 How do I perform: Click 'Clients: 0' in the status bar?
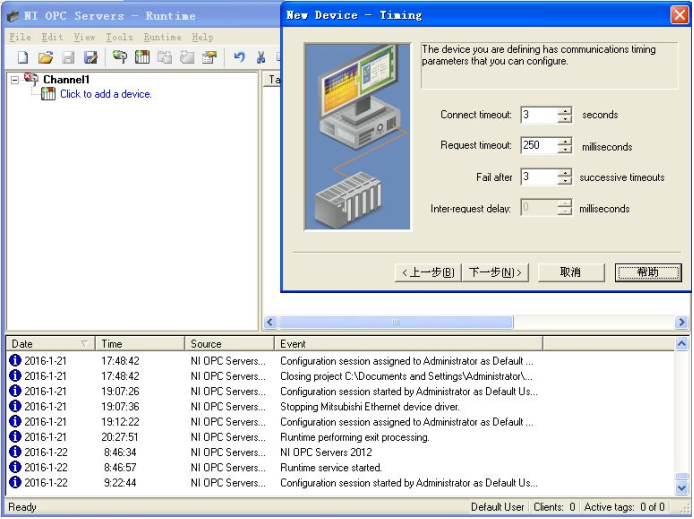[554, 507]
